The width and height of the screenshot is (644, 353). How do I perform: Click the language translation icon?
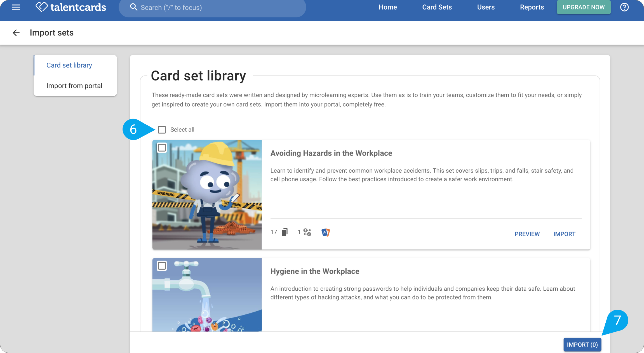[x=325, y=232]
